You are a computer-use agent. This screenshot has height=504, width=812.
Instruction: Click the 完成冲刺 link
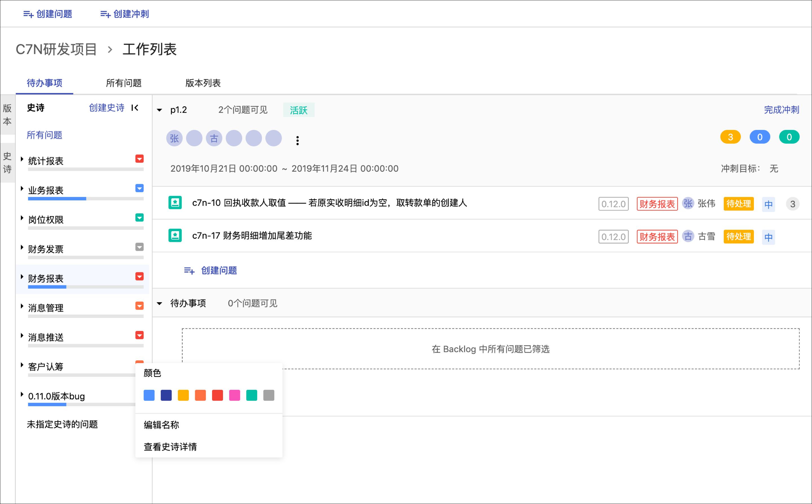[781, 110]
